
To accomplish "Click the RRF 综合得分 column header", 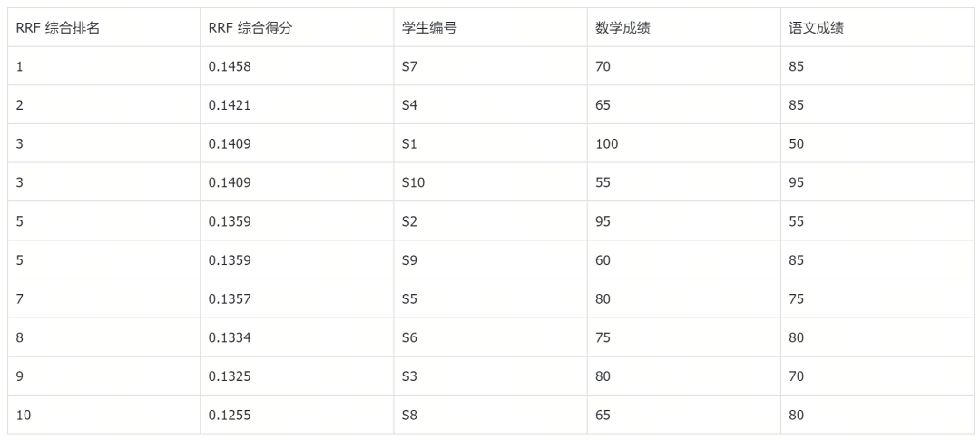I will (250, 28).
